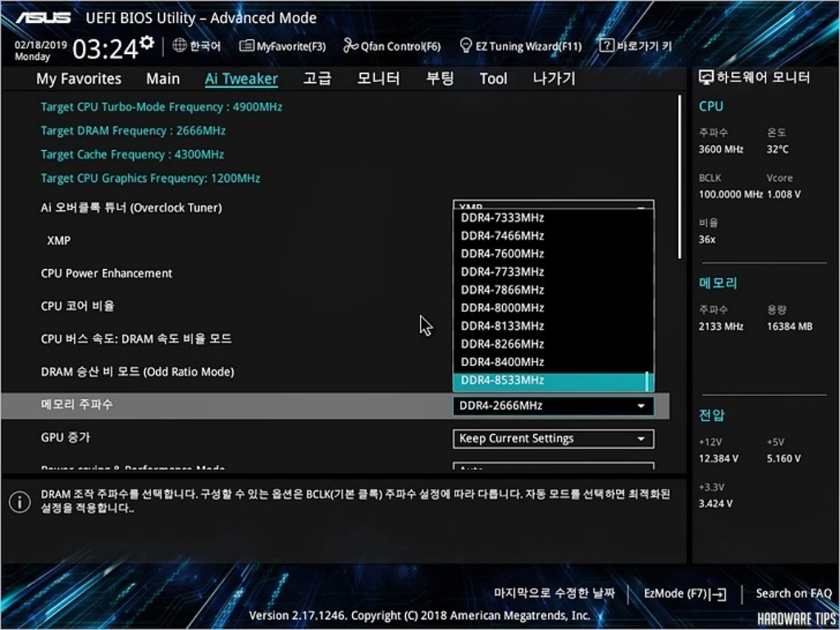
Task: Click the Vcore 1.008 V value
Action: [784, 194]
